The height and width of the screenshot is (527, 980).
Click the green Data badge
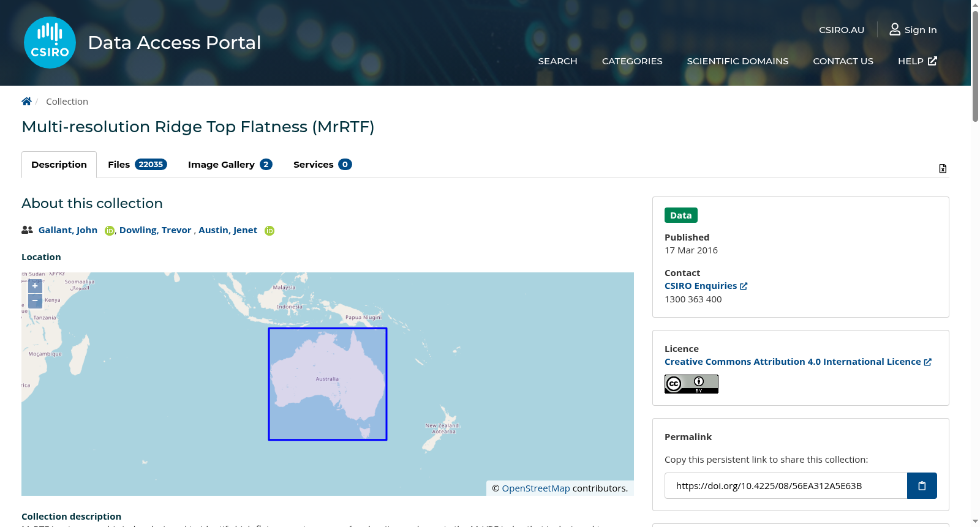(681, 215)
